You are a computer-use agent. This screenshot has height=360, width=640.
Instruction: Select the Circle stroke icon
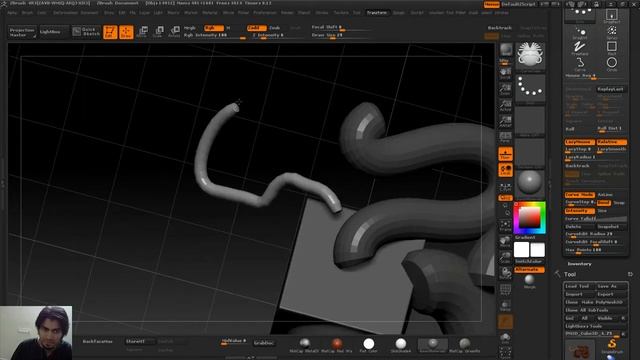[611, 64]
